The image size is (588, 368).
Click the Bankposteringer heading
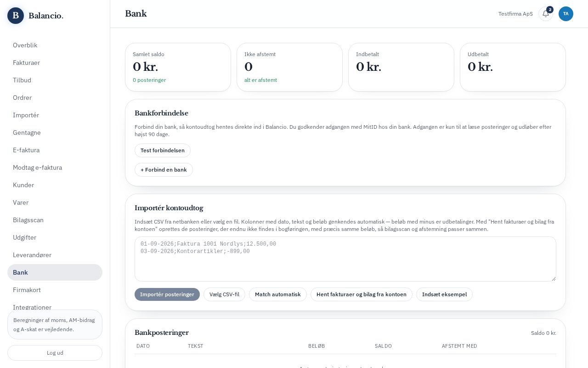pyautogui.click(x=162, y=333)
